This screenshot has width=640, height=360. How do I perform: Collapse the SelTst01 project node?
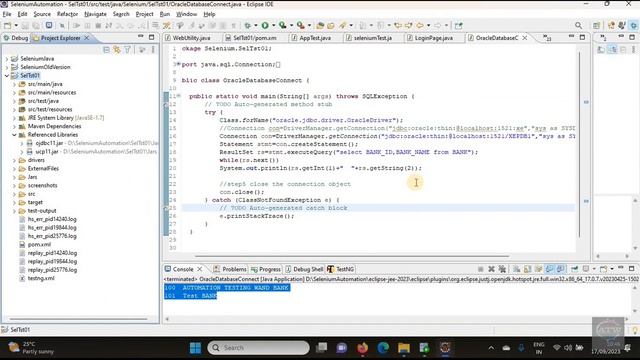coord(7,76)
